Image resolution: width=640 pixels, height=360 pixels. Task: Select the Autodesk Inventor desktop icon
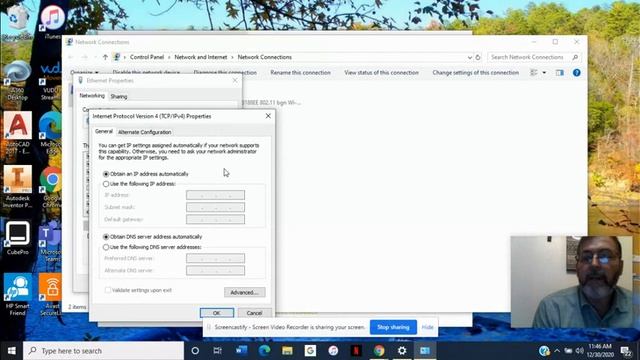[x=18, y=187]
